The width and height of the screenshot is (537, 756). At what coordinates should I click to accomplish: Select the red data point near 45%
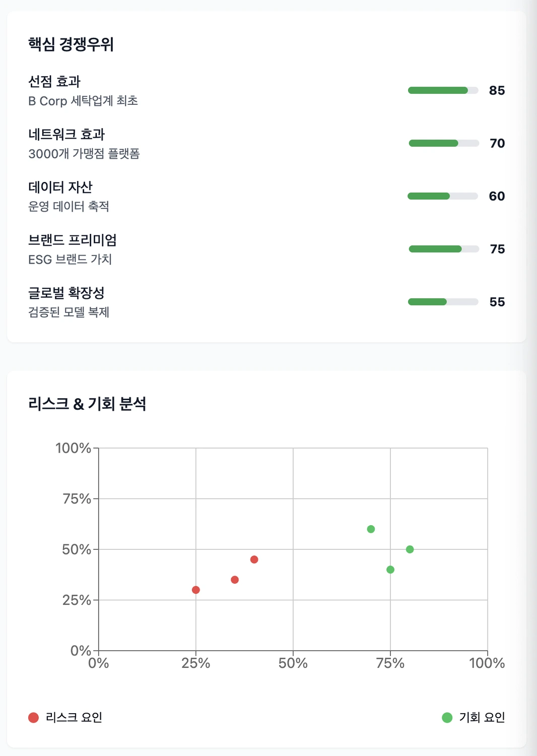tap(254, 559)
